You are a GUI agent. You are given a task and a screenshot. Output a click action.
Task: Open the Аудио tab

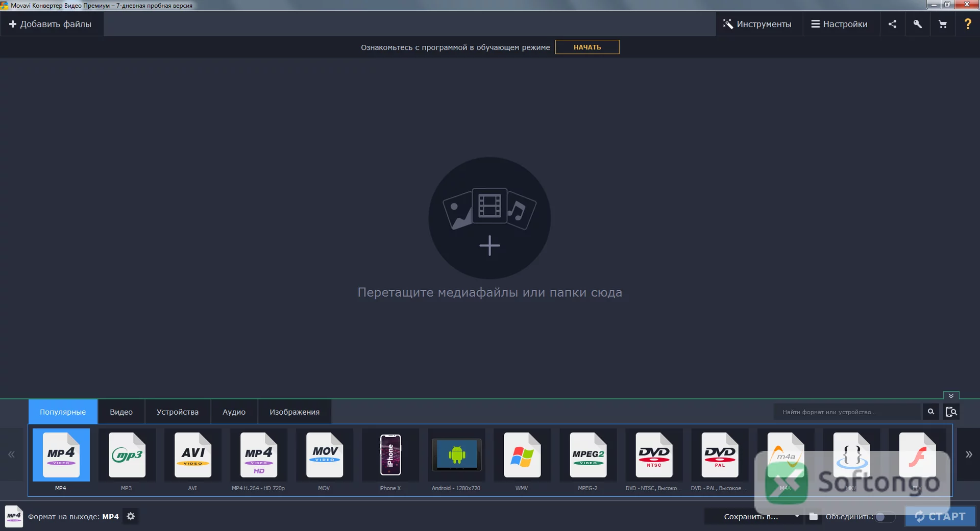point(234,412)
